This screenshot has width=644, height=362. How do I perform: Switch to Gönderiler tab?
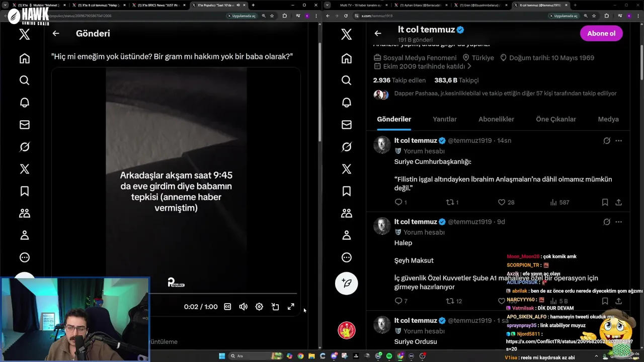[394, 119]
